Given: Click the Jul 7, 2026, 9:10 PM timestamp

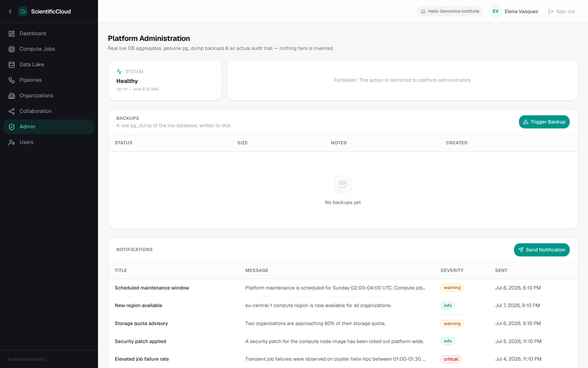Looking at the screenshot, I should (x=518, y=305).
